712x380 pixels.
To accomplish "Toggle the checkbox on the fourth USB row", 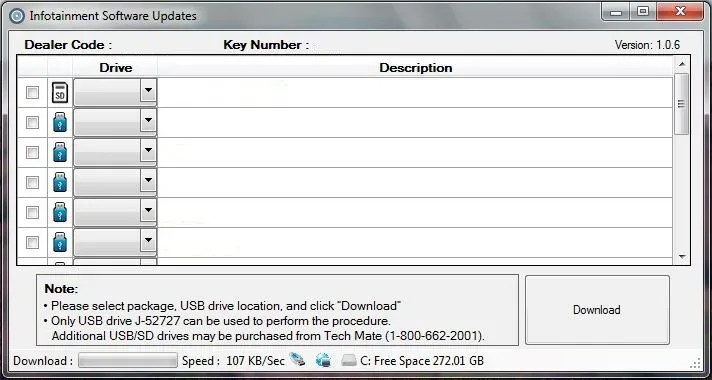I will (x=32, y=212).
